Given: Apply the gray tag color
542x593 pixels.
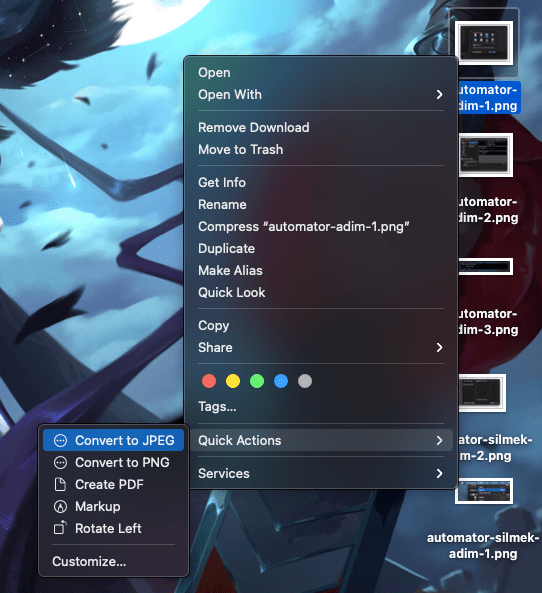Looking at the screenshot, I should [305, 381].
